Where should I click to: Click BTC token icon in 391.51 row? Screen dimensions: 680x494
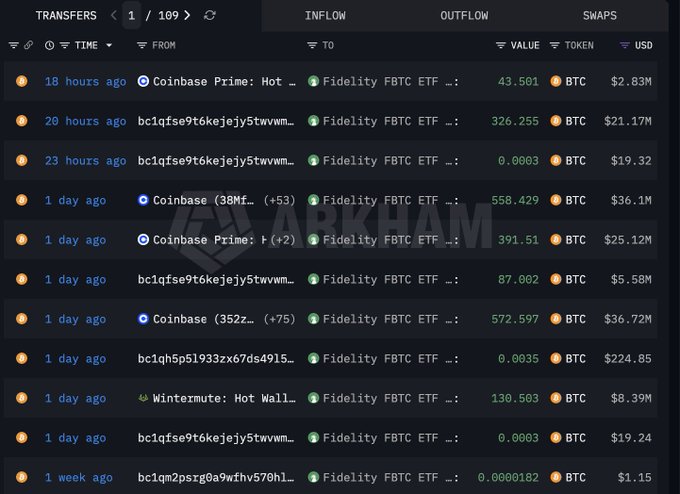pyautogui.click(x=556, y=239)
